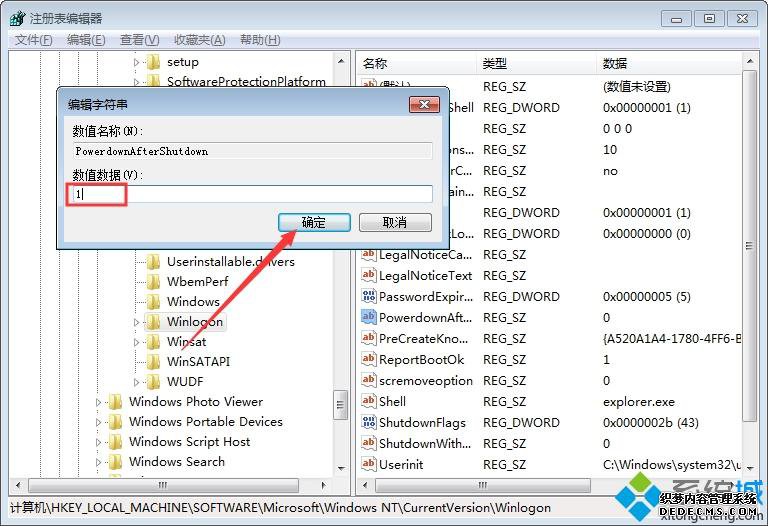Click the tree pane vertical scrollbar thumb
Viewport: 768px width, 526px height.
click(x=341, y=405)
